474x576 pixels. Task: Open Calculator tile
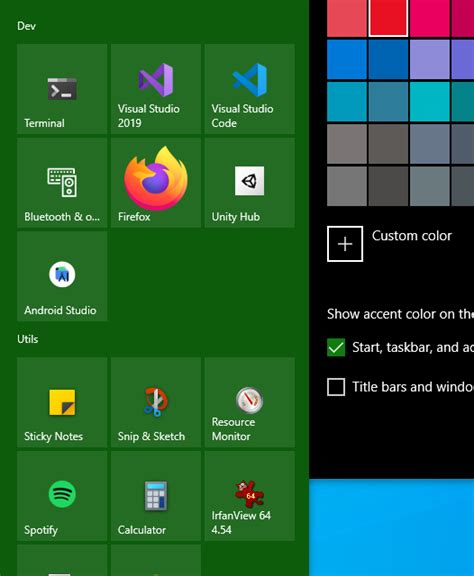point(156,496)
